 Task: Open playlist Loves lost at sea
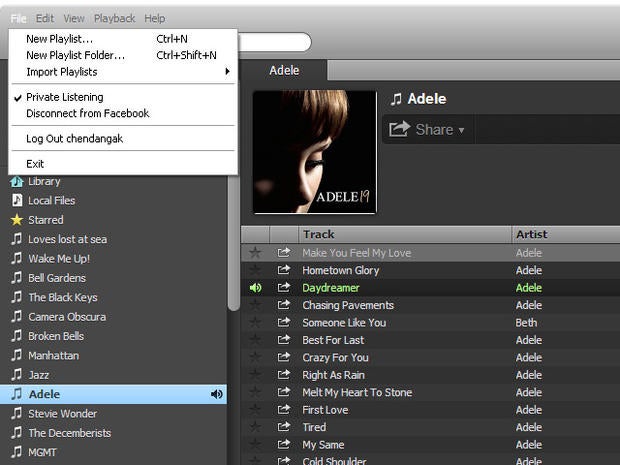click(67, 239)
